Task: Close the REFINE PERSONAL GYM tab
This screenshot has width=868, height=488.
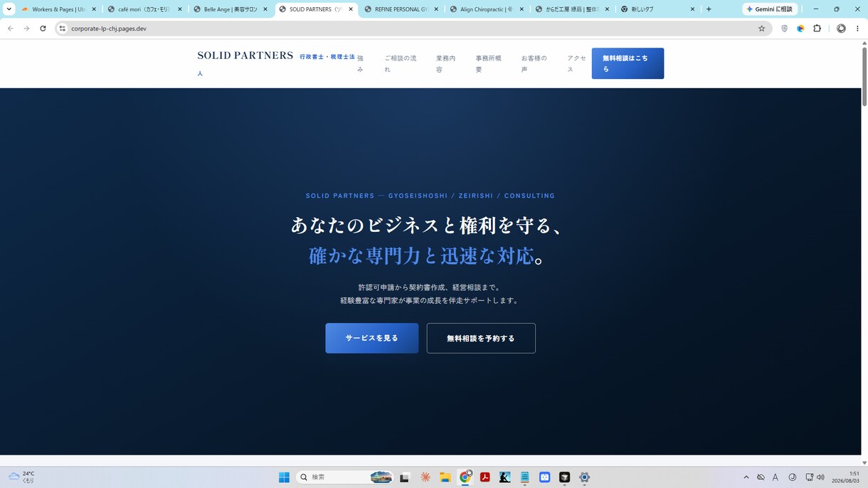Action: click(x=435, y=9)
